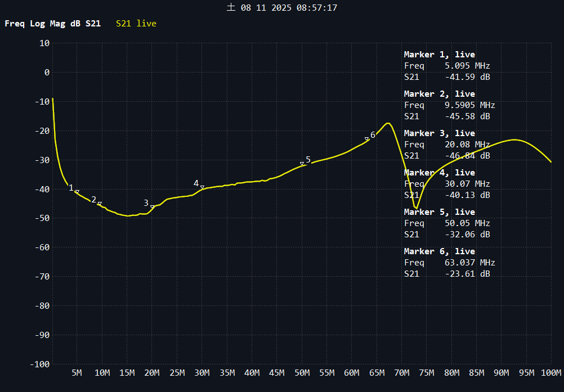The height and width of the screenshot is (392, 564).
Task: Select the Marker 1, live readout heading
Action: [439, 55]
